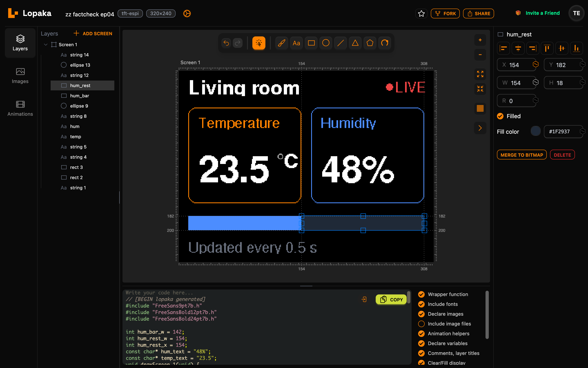
Task: Select the polygon shape tool
Action: [x=370, y=43]
